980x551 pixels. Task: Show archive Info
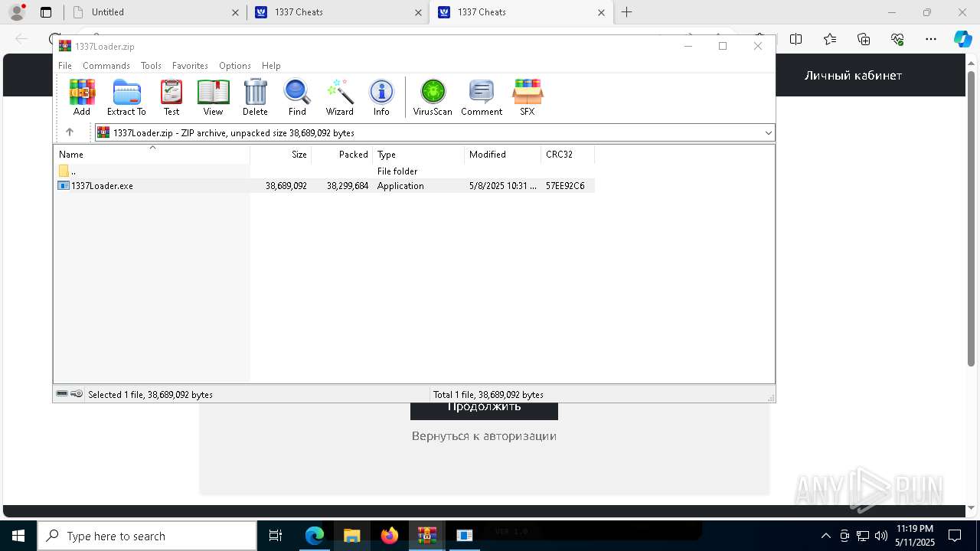tap(381, 97)
